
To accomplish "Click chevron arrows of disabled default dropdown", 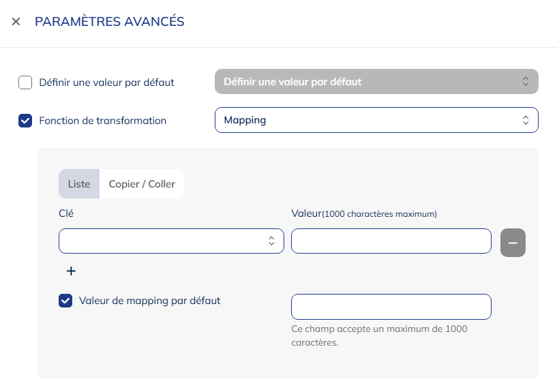I will [x=526, y=82].
